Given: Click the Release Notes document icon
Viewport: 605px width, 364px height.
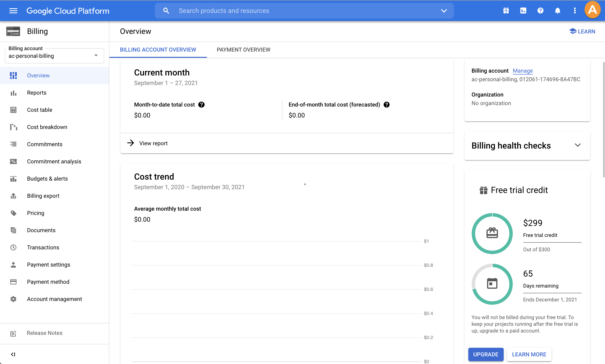Looking at the screenshot, I should (13, 333).
